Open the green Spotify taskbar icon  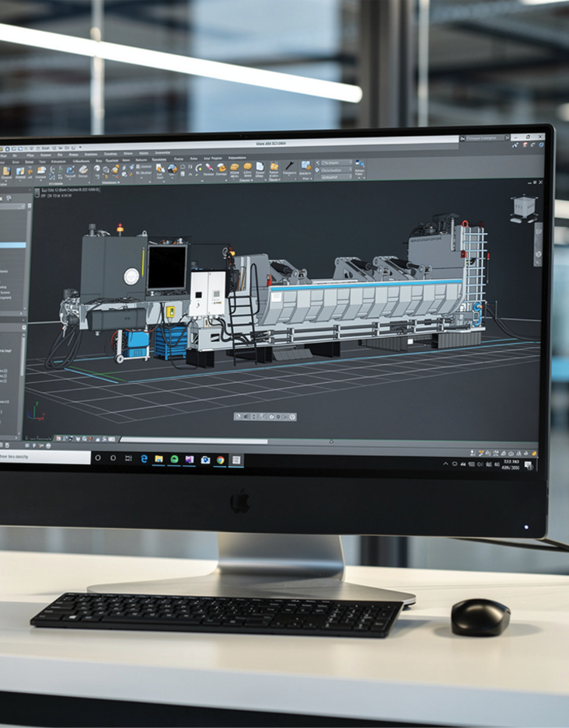point(174,459)
